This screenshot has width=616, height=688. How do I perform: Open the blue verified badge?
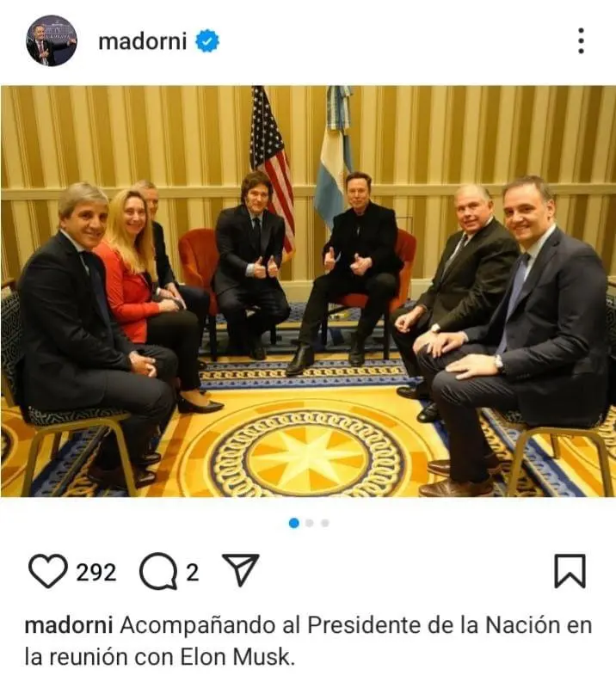coord(207,41)
